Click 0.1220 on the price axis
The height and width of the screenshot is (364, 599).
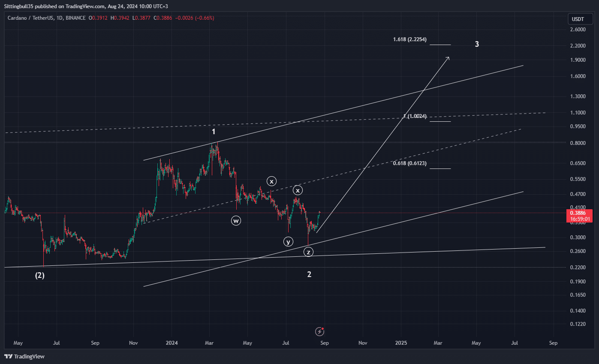(579, 324)
